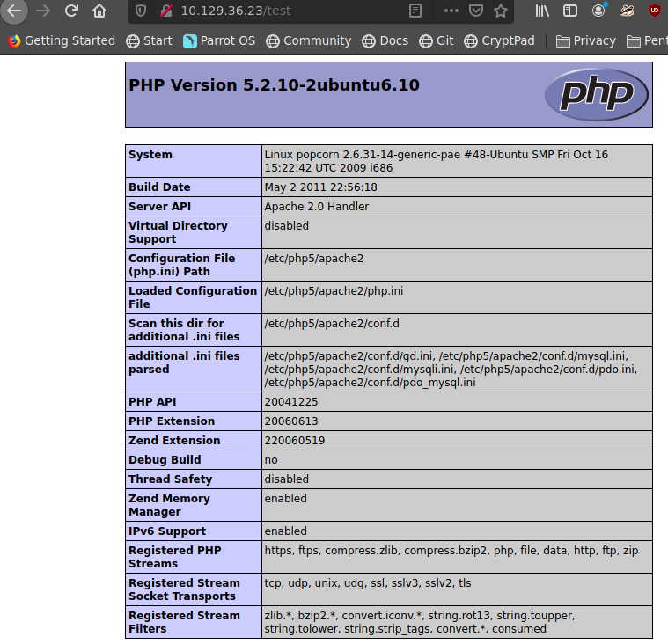Click the Thread Safety label
The image size is (668, 644).
click(x=171, y=479)
